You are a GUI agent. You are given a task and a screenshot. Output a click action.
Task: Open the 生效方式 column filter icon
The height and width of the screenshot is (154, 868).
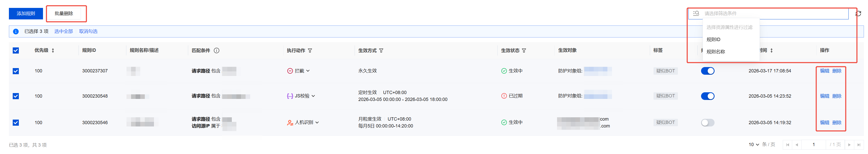[x=381, y=50]
